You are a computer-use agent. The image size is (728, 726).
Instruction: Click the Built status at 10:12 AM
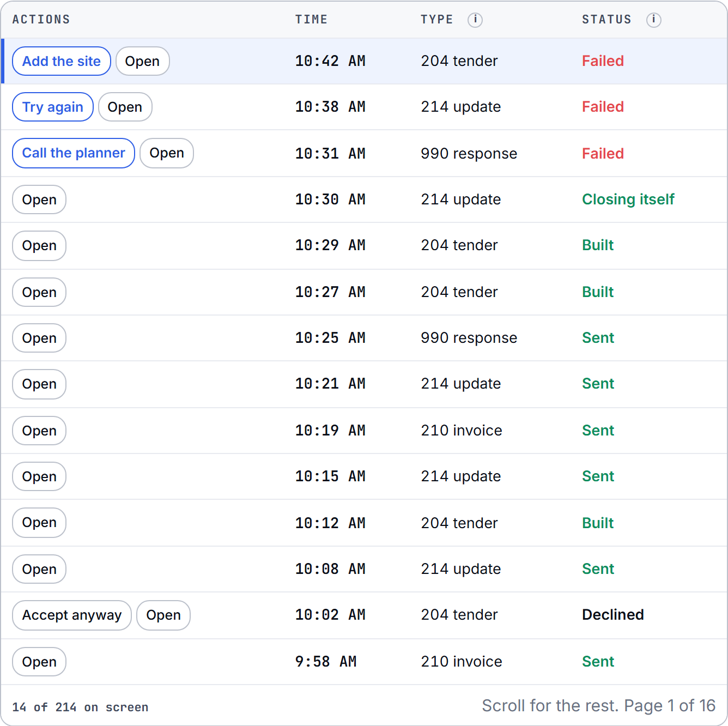pos(598,523)
